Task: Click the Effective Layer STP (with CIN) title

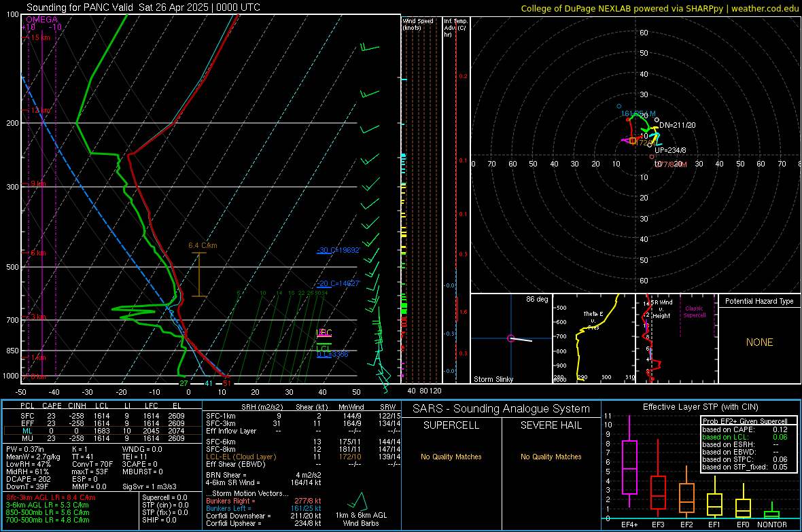Action: 700,407
